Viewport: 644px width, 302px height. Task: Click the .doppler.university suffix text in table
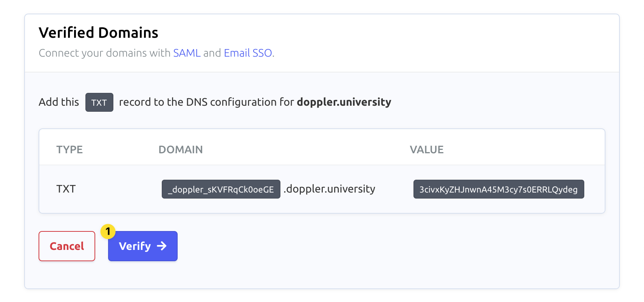tap(330, 189)
